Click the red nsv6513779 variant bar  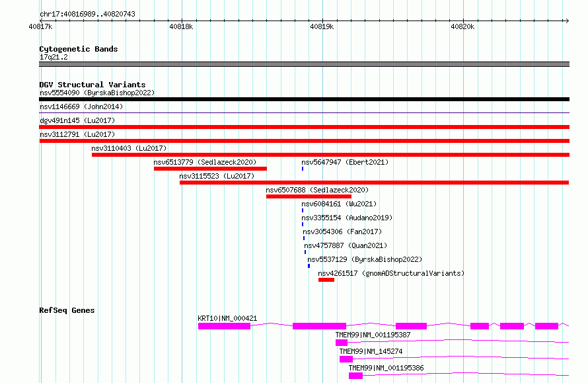point(210,169)
